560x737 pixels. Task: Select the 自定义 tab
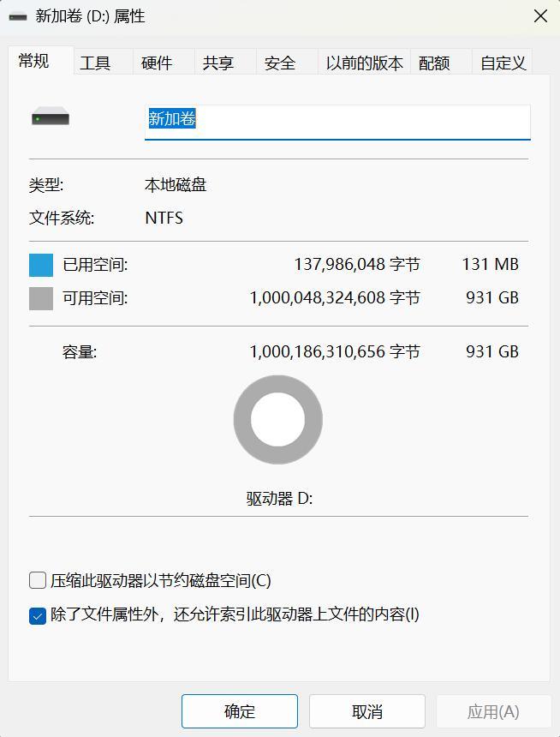[x=503, y=63]
